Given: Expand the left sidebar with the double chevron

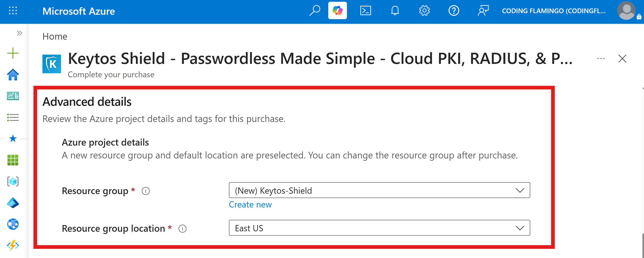Looking at the screenshot, I should (x=20, y=33).
